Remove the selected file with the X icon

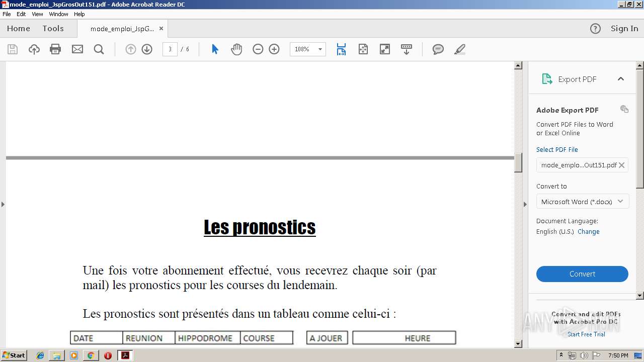(622, 165)
